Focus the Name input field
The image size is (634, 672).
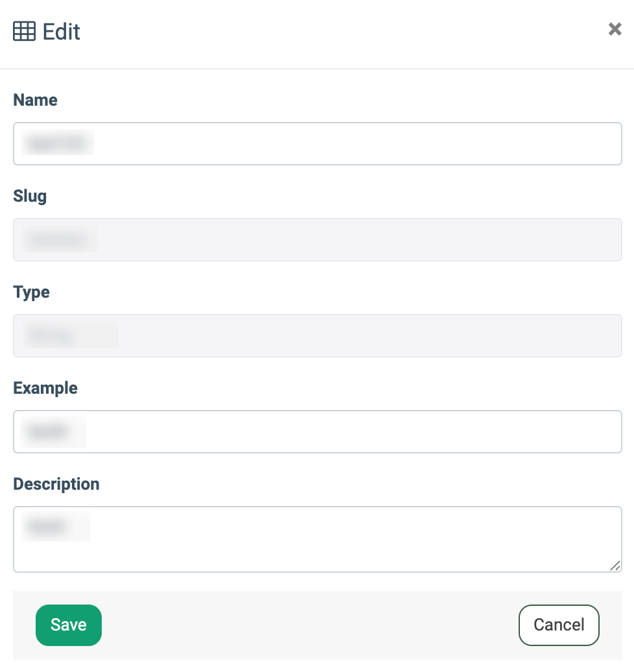(x=318, y=143)
